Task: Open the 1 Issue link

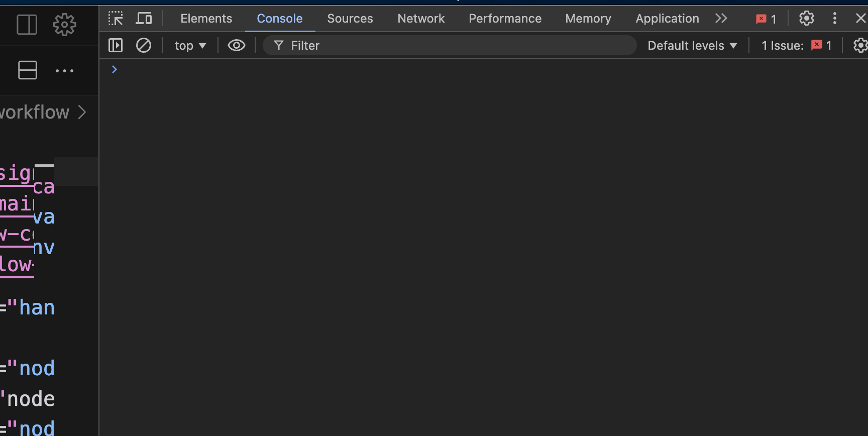Action: click(797, 46)
